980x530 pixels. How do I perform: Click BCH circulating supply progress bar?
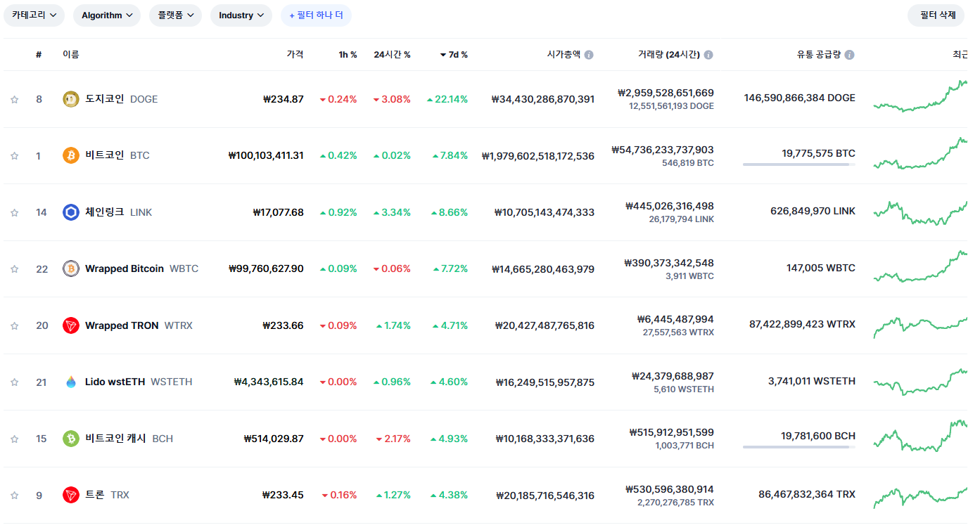(x=799, y=447)
